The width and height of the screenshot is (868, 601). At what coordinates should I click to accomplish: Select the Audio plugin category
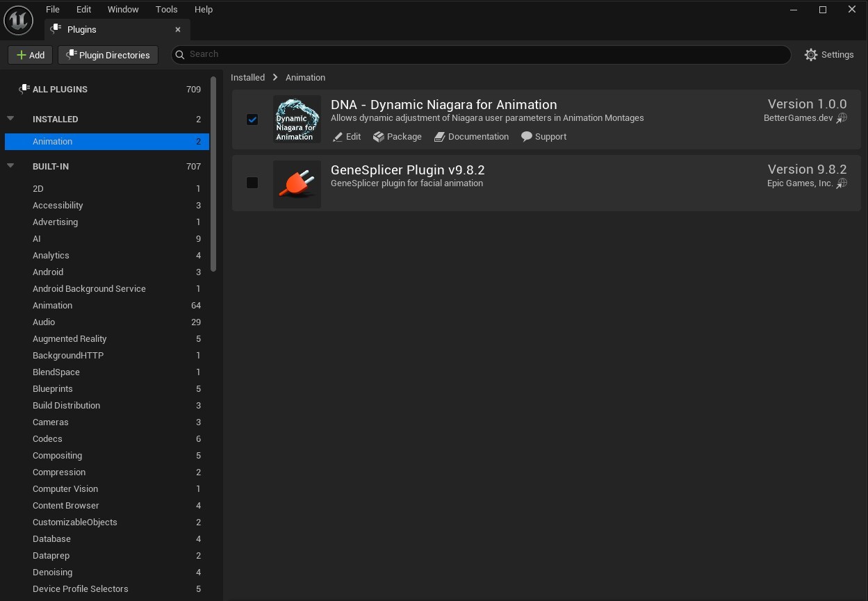click(43, 322)
